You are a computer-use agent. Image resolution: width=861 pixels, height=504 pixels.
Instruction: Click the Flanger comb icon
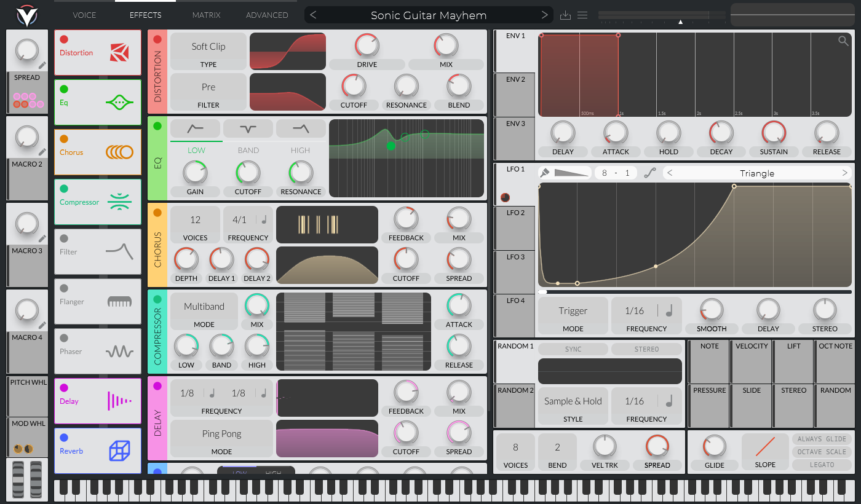tap(119, 302)
